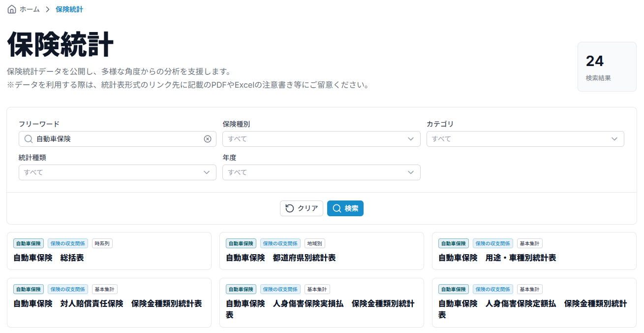Click 基本集計 tag on 人身傷害保険実損払 card
The width and height of the screenshot is (644, 333).
pos(317,289)
